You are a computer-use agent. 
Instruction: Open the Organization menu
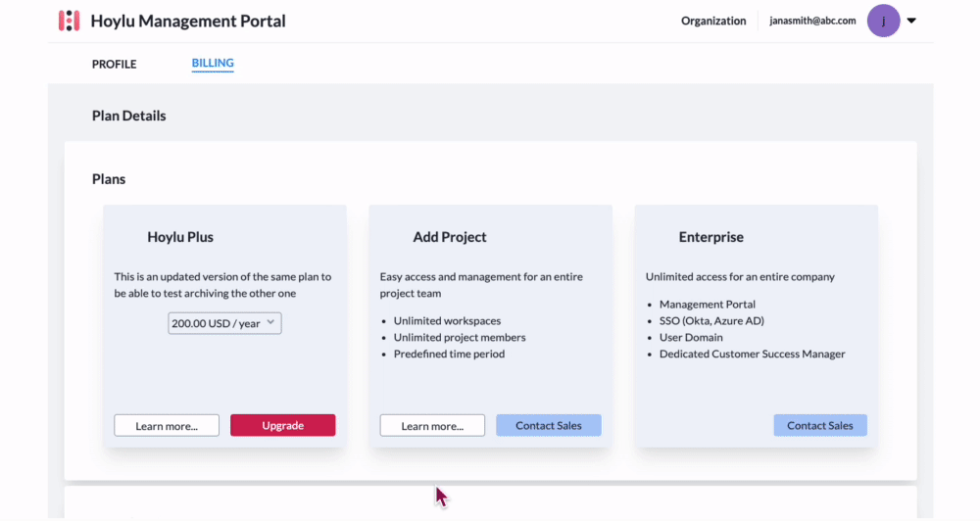(x=713, y=21)
